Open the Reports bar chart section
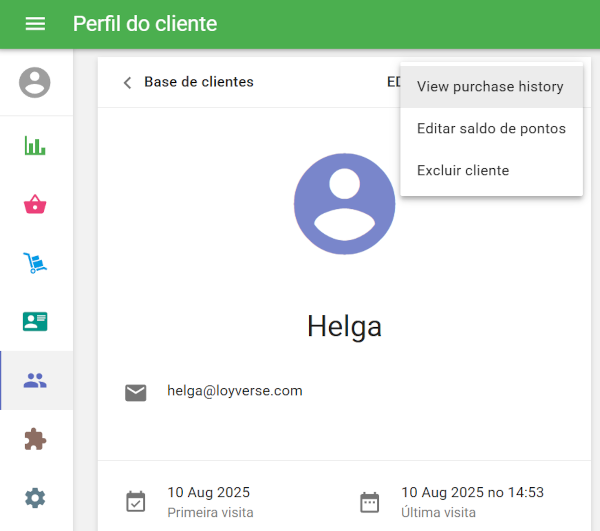This screenshot has width=600, height=531. point(35,146)
